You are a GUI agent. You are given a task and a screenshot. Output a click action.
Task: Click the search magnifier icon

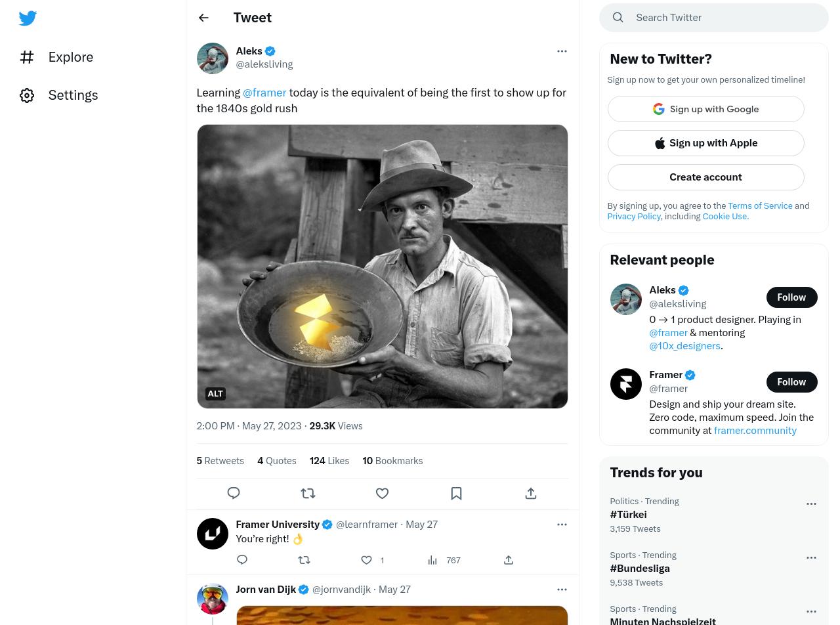click(618, 18)
